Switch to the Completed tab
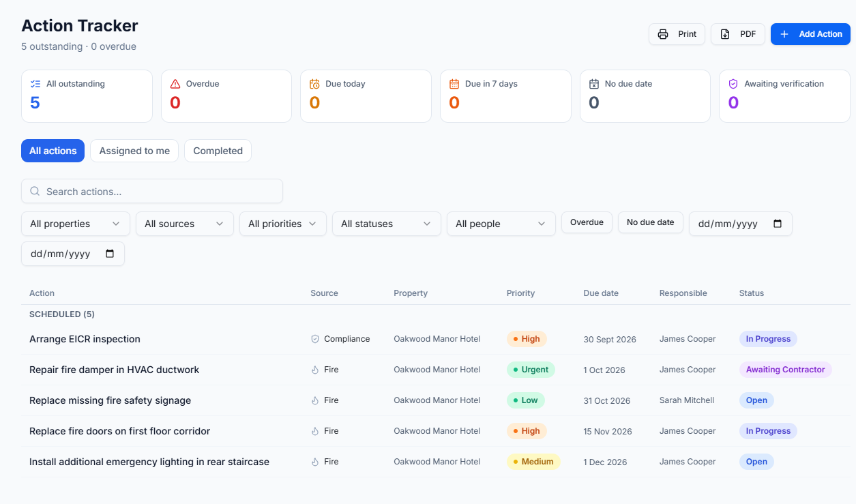The height and width of the screenshot is (504, 856). 218,151
